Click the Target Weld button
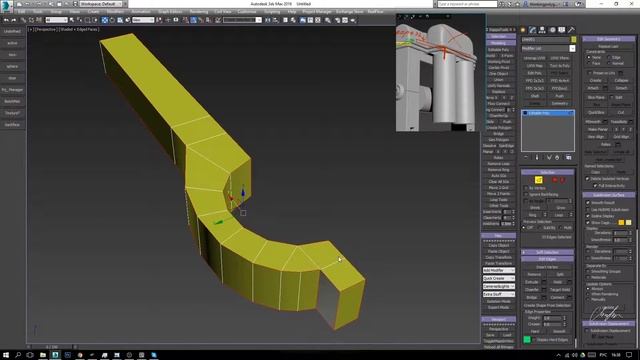This screenshot has height=360, width=640. [x=560, y=290]
